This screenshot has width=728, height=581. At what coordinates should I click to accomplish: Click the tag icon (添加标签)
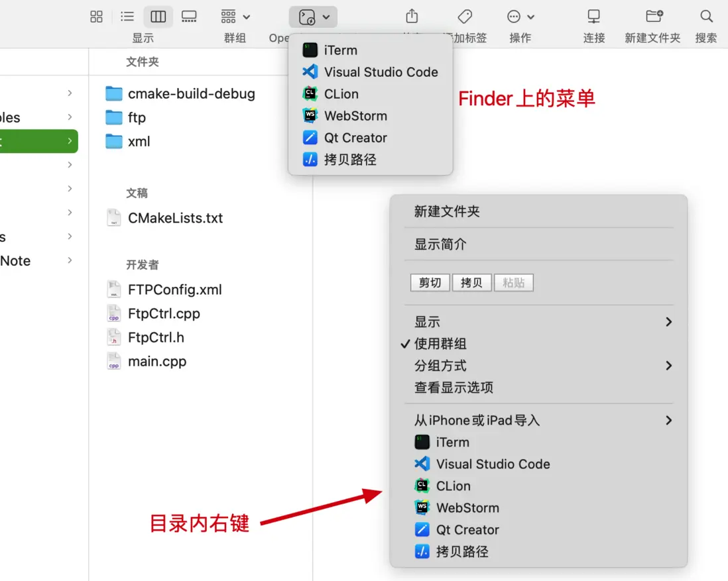tap(465, 17)
